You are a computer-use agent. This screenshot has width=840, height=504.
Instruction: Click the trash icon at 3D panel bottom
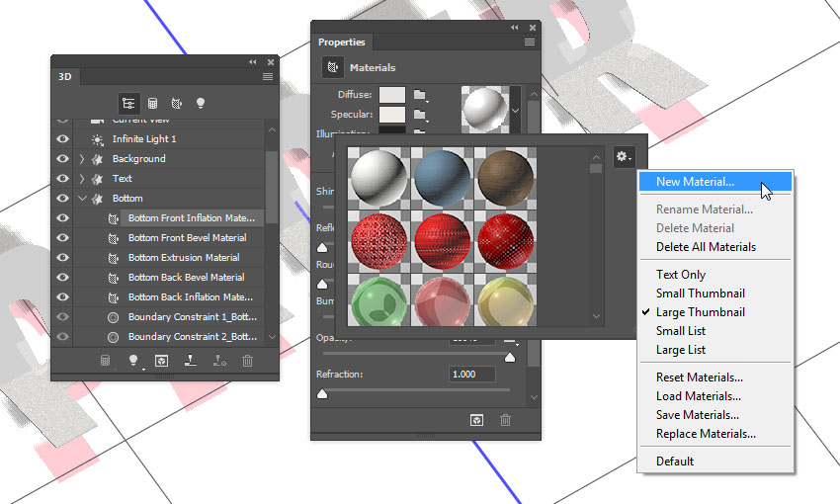[247, 361]
